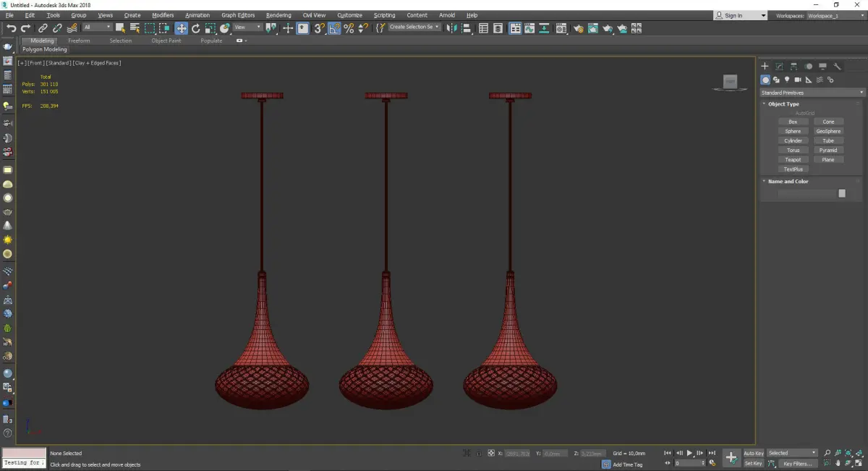
Task: Collapse the Object Type rollout
Action: 783,104
